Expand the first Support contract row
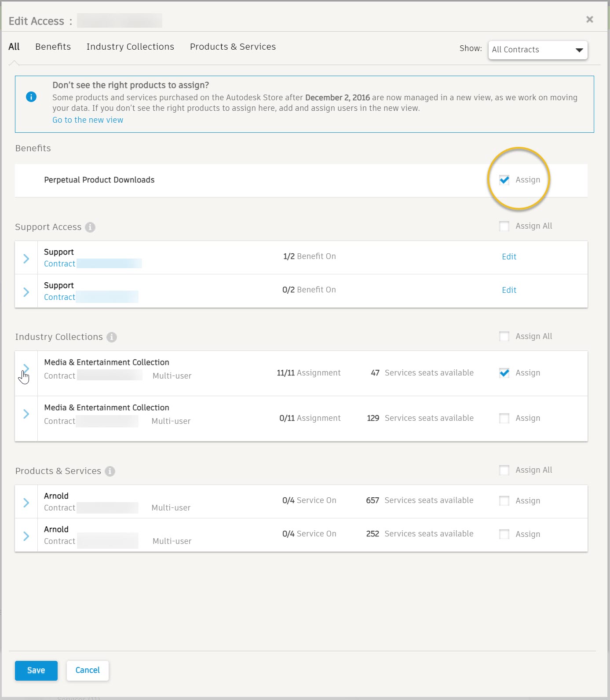The height and width of the screenshot is (700, 610). 26,259
